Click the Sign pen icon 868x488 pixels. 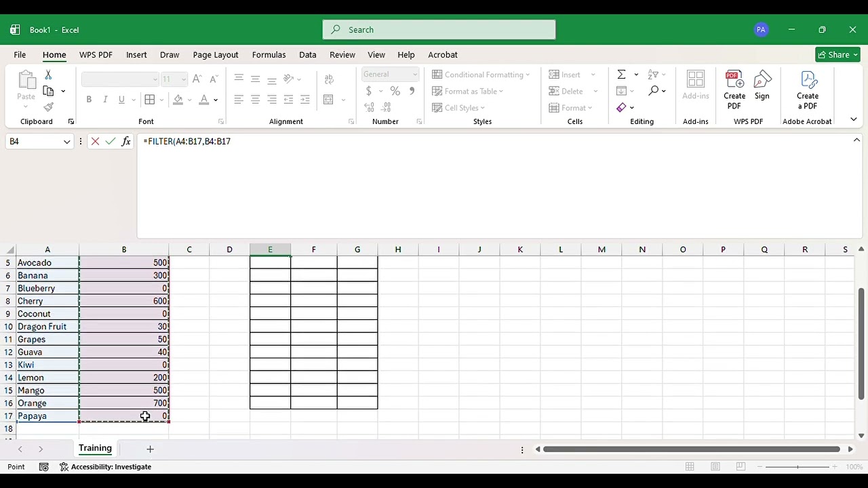pyautogui.click(x=762, y=85)
